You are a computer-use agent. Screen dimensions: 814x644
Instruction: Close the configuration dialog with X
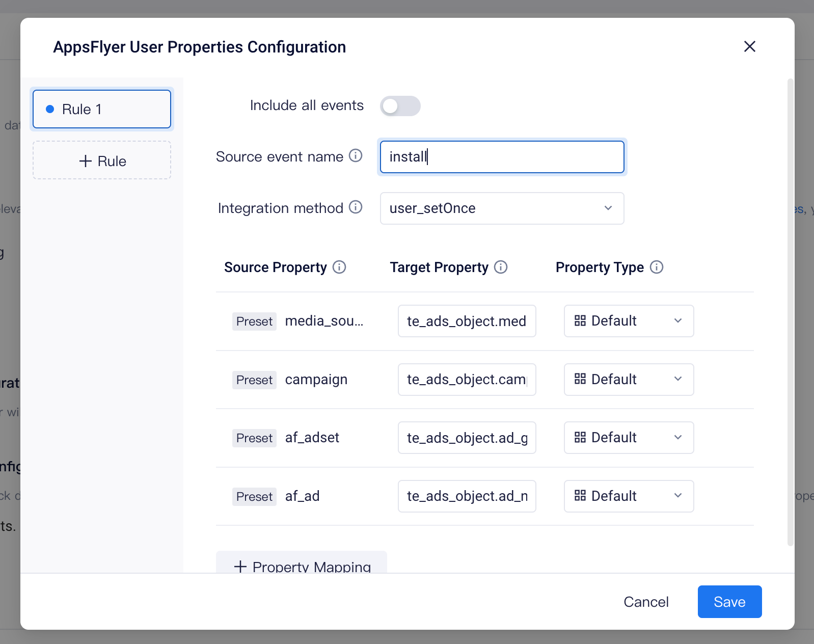[x=749, y=46]
